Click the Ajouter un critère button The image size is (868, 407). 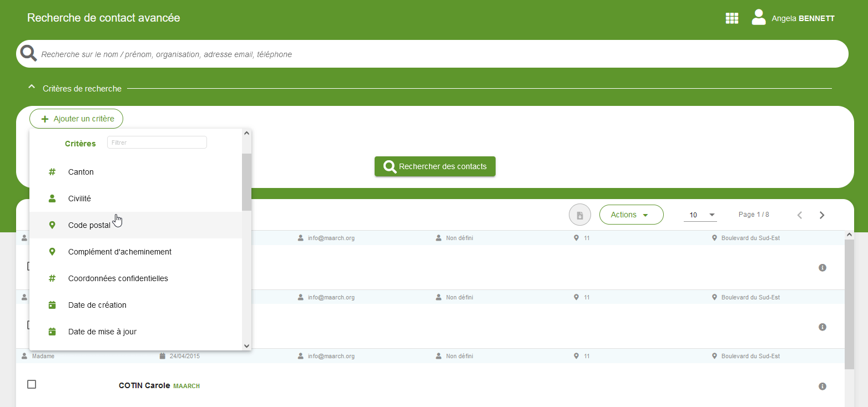point(77,119)
